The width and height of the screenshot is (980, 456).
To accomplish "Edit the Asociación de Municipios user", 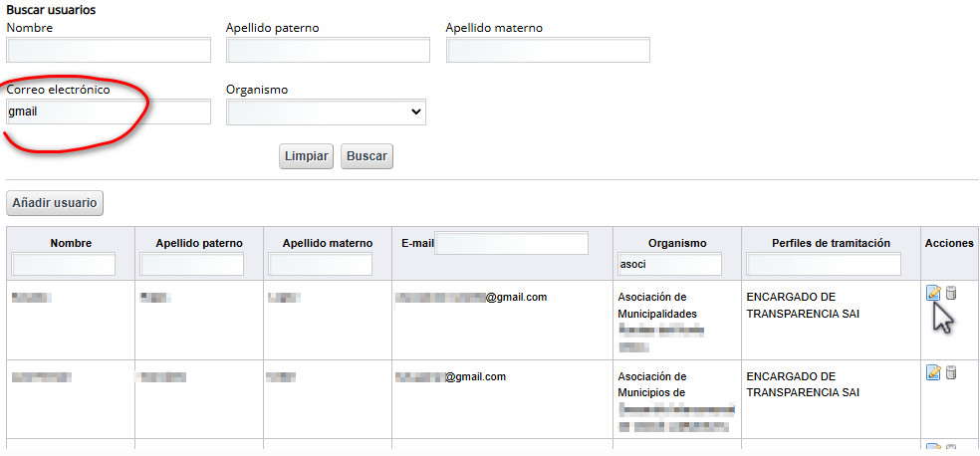I will tap(933, 372).
